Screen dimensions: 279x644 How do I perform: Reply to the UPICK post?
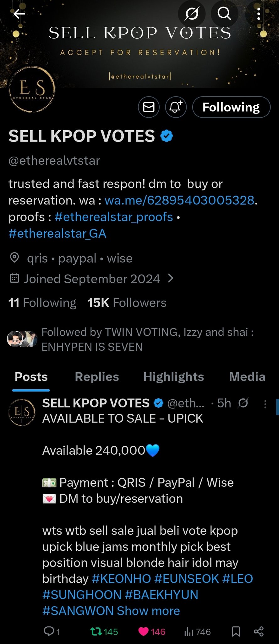pos(49,631)
